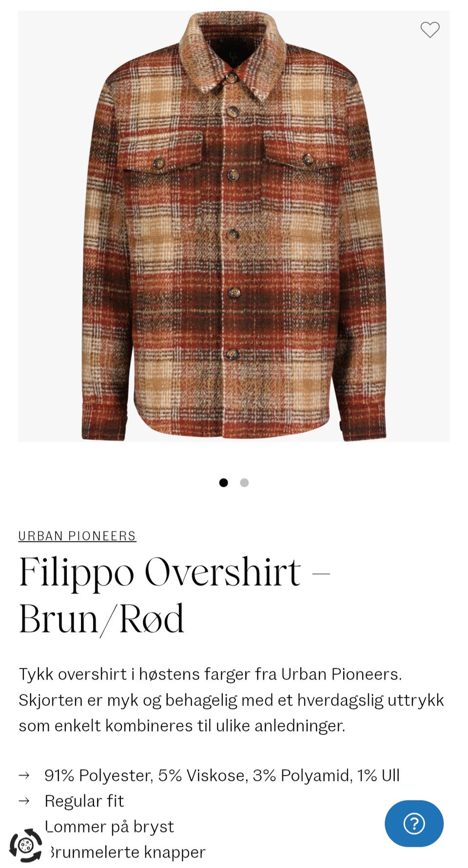This screenshot has width=468, height=868.
Task: Click the Filippo Overshirt product title
Action: [x=174, y=595]
